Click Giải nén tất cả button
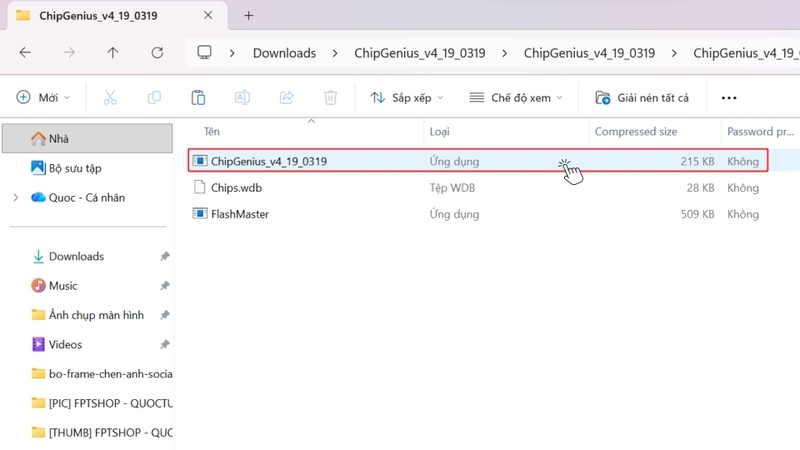 pyautogui.click(x=642, y=97)
